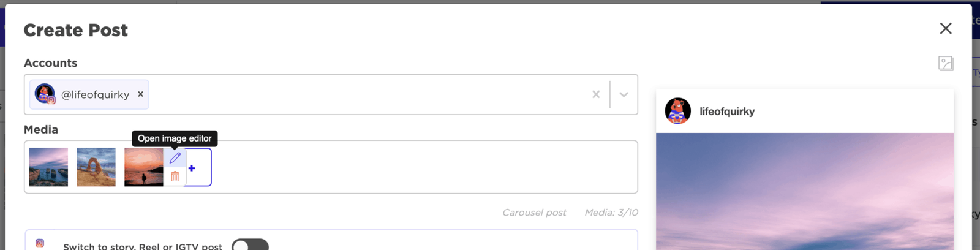Select the desert arch thumbnail
This screenshot has height=250, width=980.
coord(96,167)
